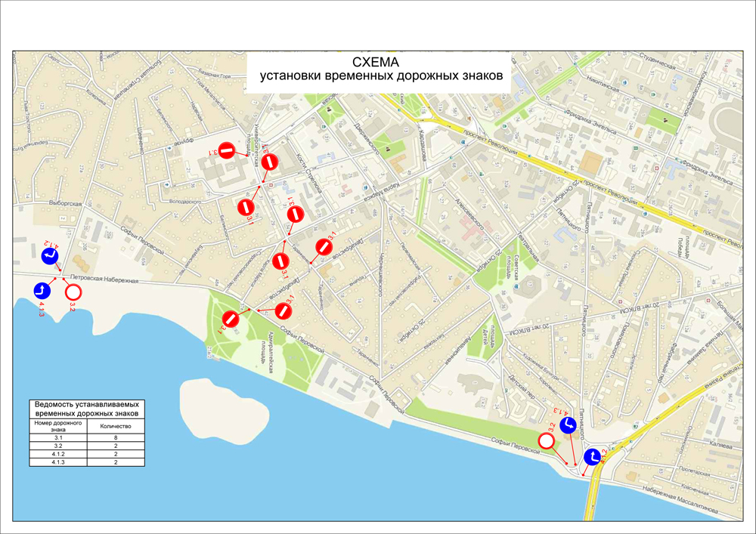The width and height of the screenshot is (756, 534).
Task: Select the 'Номер дорожного знака' column header
Action: tap(58, 427)
